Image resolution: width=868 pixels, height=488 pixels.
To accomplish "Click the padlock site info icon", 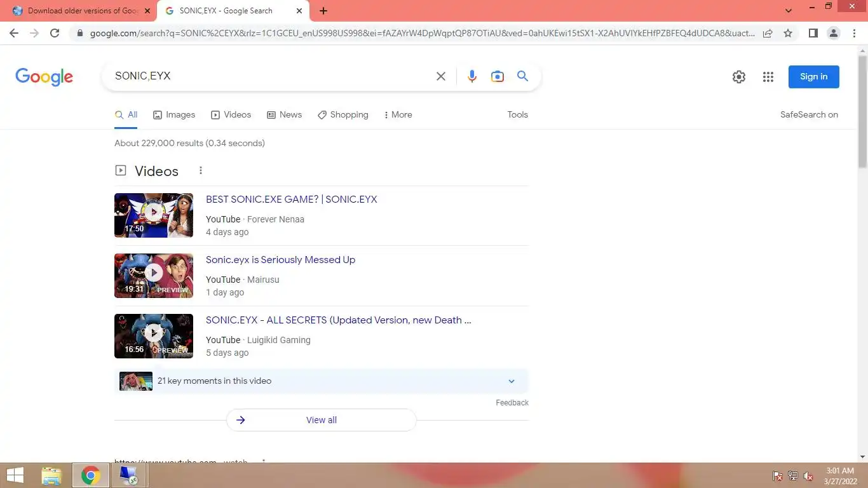I will tap(79, 33).
